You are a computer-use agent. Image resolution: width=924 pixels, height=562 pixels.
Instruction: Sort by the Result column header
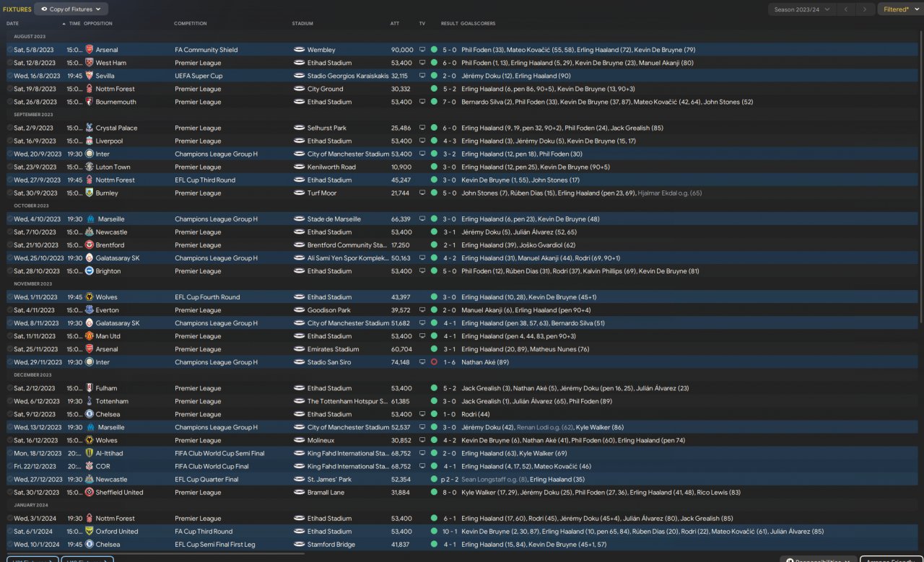click(449, 24)
